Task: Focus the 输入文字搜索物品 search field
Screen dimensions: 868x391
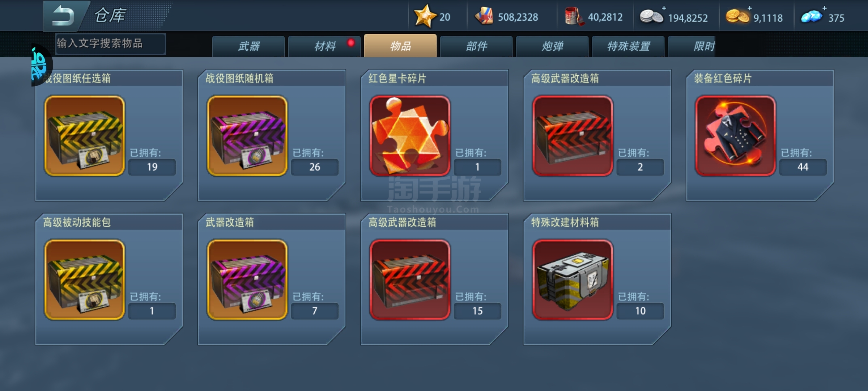Action: coord(111,44)
